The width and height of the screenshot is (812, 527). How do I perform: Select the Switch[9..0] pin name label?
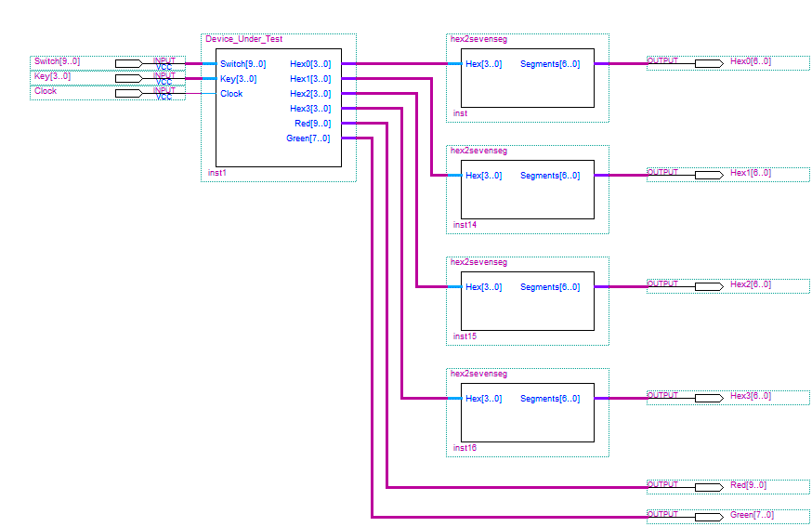tap(57, 61)
